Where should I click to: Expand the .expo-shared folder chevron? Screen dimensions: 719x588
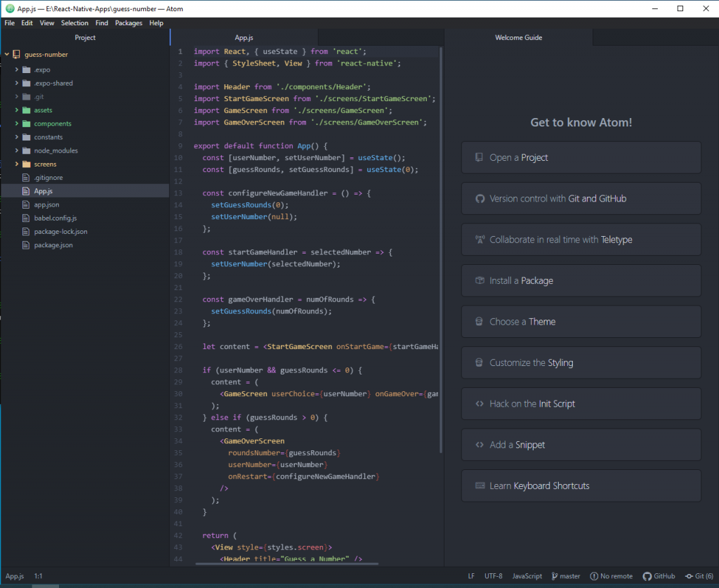(x=17, y=83)
